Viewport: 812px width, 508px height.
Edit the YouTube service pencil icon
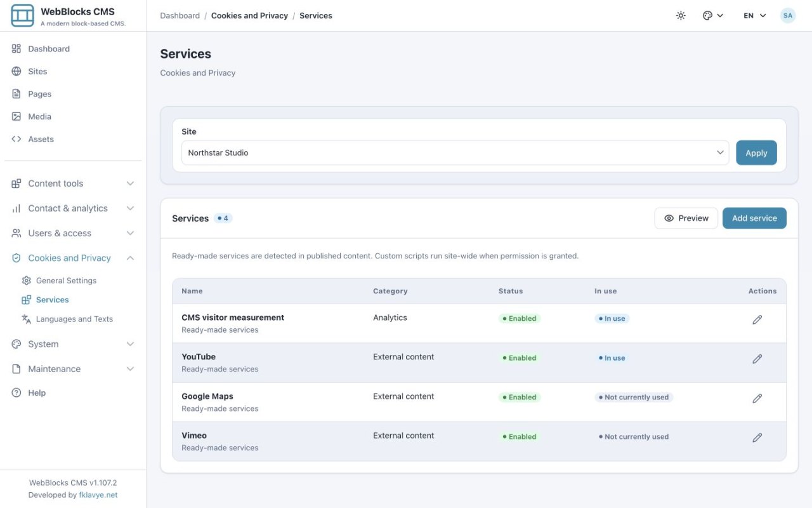757,359
